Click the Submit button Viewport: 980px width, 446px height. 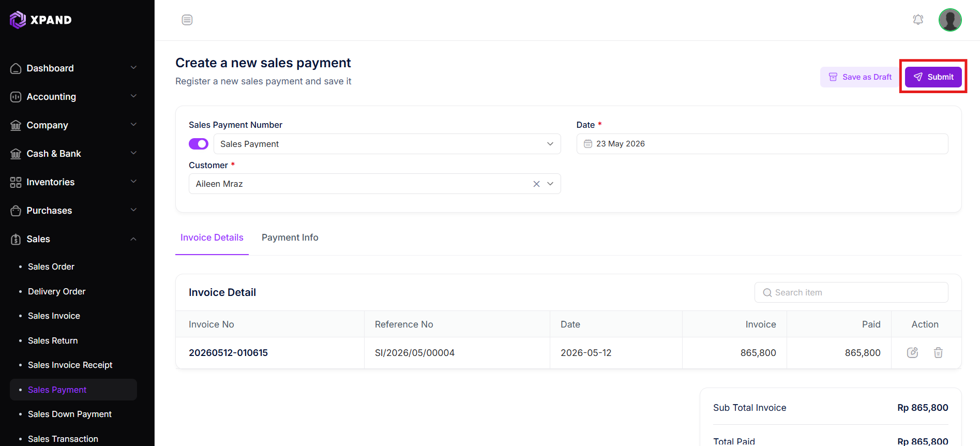[x=933, y=77]
